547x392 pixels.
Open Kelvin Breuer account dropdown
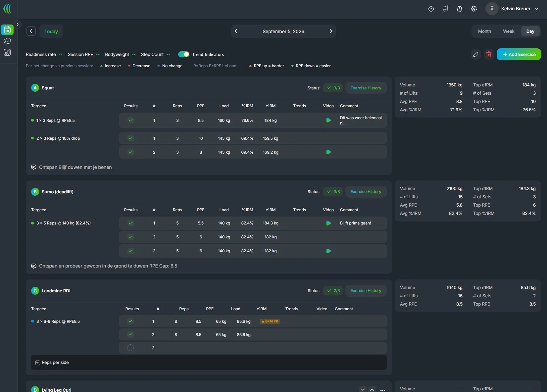(x=513, y=9)
